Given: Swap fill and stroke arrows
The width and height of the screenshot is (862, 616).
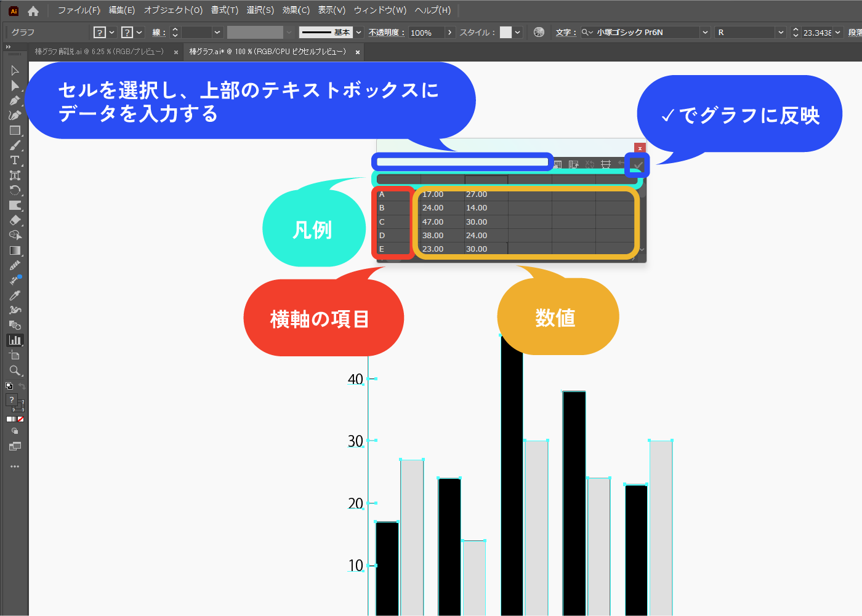Looking at the screenshot, I should coord(22,386).
